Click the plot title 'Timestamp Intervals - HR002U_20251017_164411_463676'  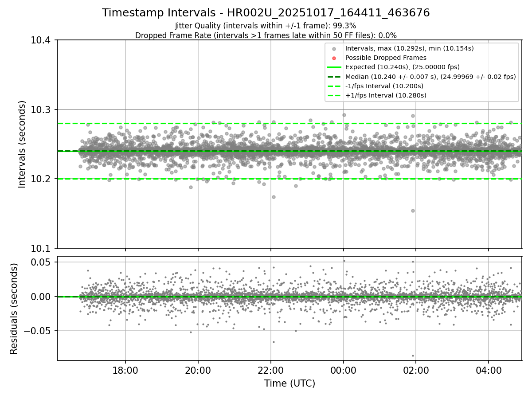pos(266,13)
